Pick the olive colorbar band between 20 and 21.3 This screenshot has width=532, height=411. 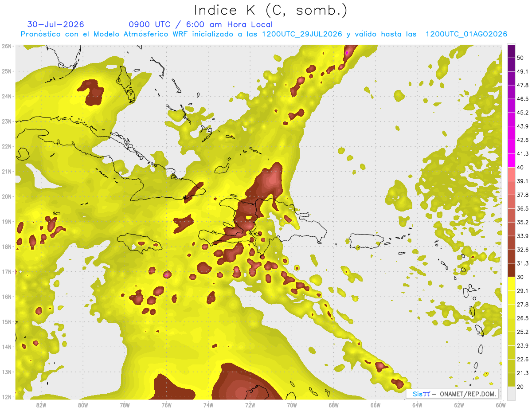point(512,380)
